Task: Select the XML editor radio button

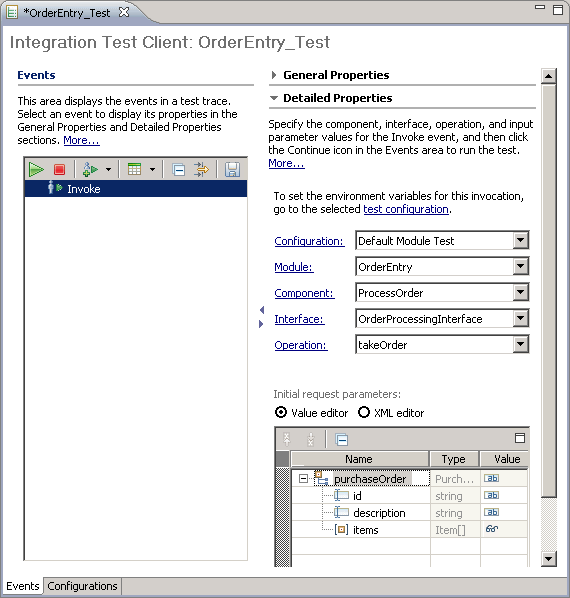Action: point(364,412)
